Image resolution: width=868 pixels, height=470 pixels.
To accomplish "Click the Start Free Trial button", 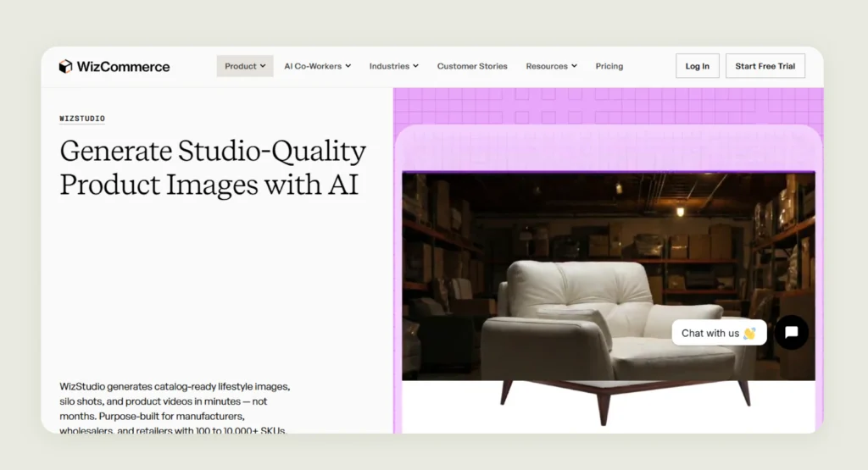I will coord(765,66).
